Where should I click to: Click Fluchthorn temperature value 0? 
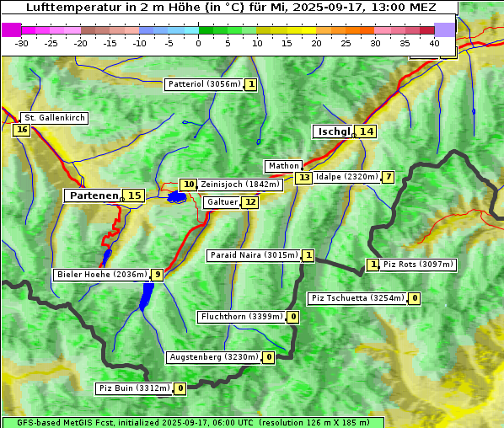click(293, 317)
